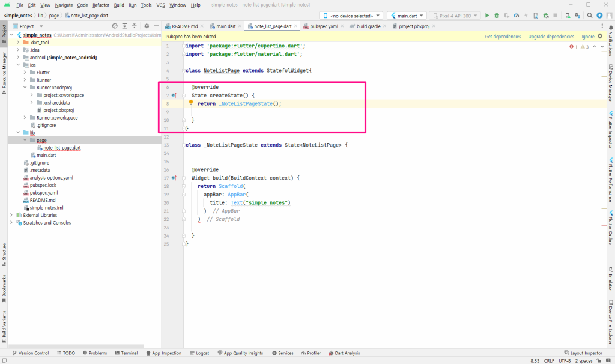Run the app with the green play icon
615x364 pixels.
pos(486,16)
